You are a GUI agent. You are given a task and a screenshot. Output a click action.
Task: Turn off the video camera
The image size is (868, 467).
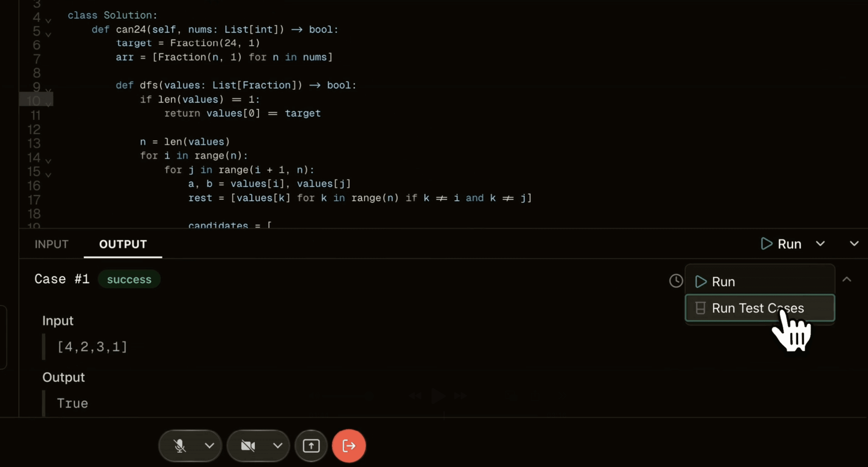248,446
